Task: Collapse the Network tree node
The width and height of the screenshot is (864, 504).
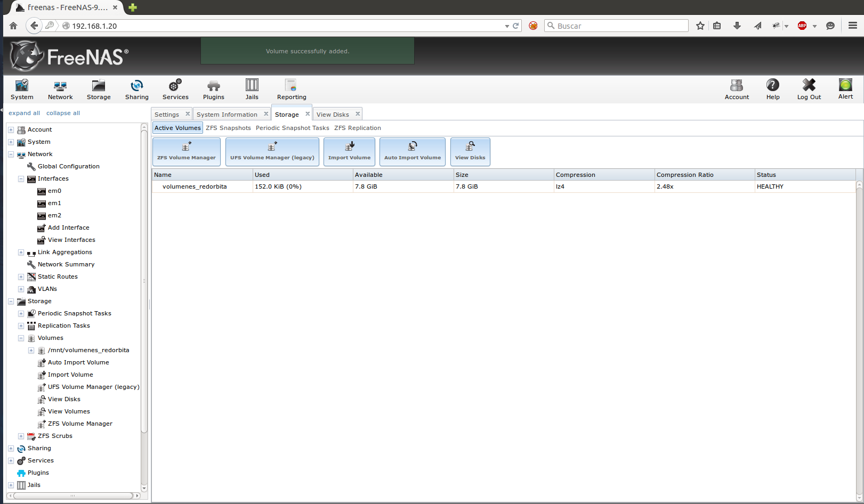Action: (x=11, y=155)
